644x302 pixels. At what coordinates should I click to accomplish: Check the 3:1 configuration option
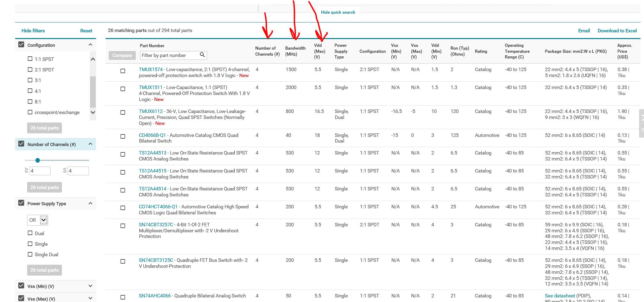[x=30, y=80]
